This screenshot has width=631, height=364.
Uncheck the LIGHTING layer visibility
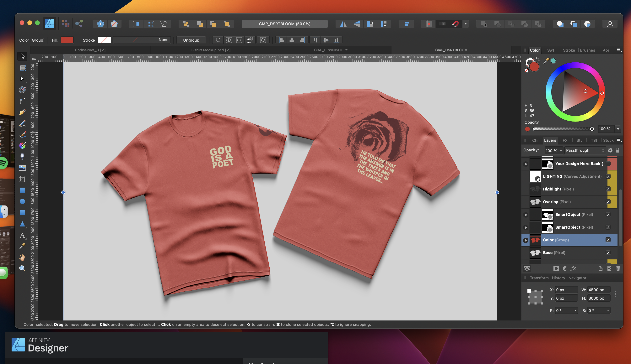point(608,176)
